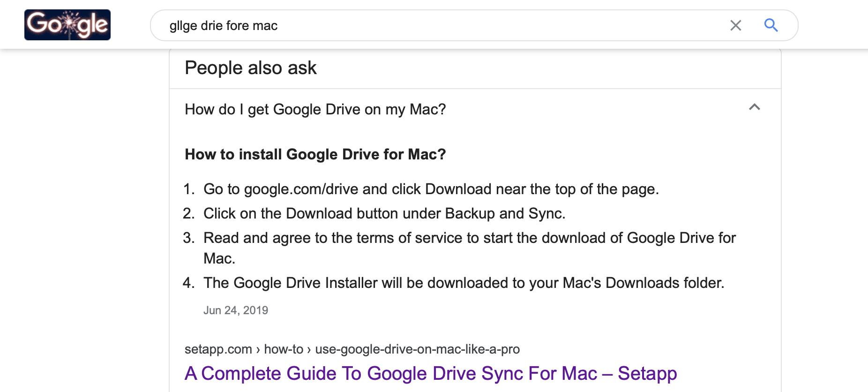
Task: Click the setapp.com breadcrumb segment
Action: [218, 349]
